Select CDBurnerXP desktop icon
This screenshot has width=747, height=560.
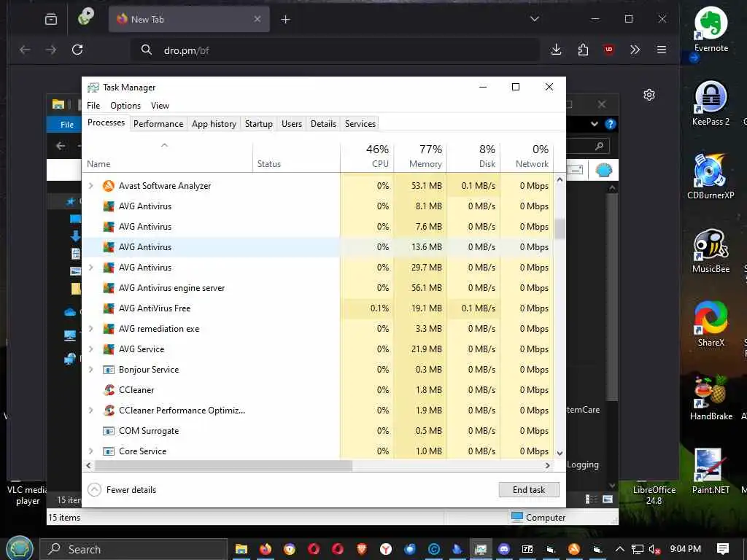click(711, 176)
